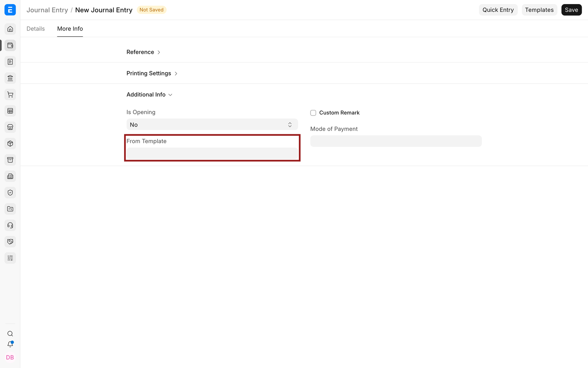
Task: Focus the From Template input field
Action: 212,153
